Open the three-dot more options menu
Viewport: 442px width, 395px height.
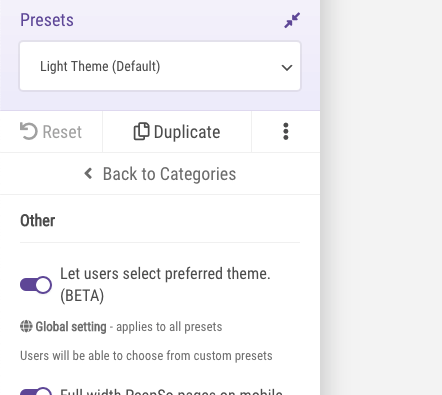pyautogui.click(x=286, y=132)
